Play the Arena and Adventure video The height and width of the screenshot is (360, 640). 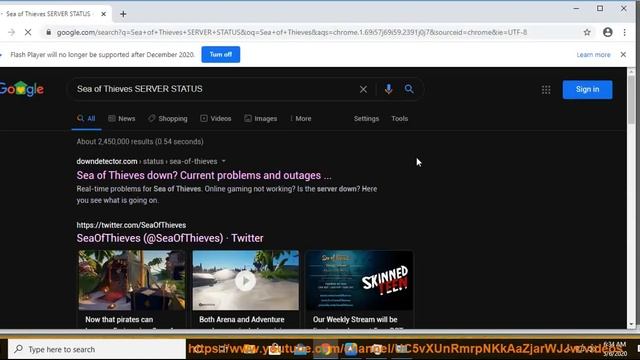(x=245, y=281)
